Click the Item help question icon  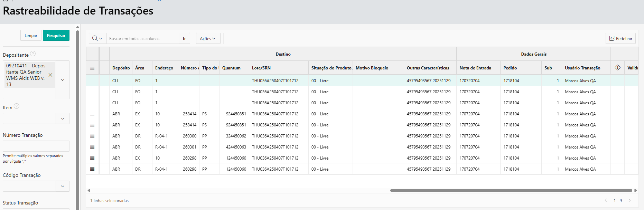coord(16,106)
